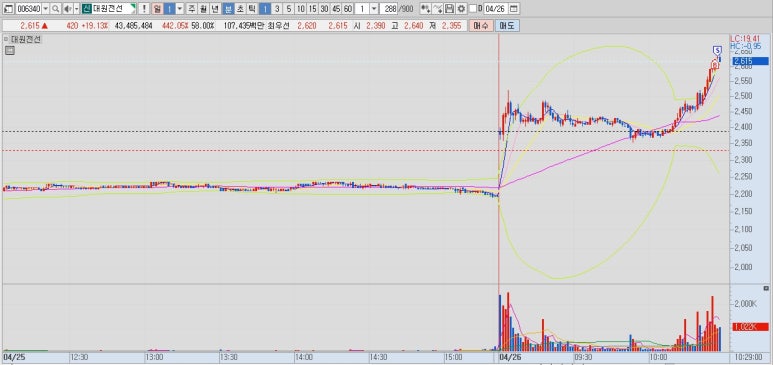Open the dropdown arrow beside the speaker icon
This screenshot has width=773, height=365.
(x=76, y=9)
